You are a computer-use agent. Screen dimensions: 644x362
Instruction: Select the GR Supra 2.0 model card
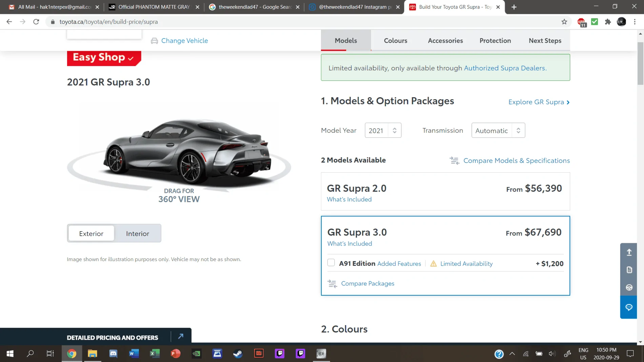pyautogui.click(x=445, y=191)
